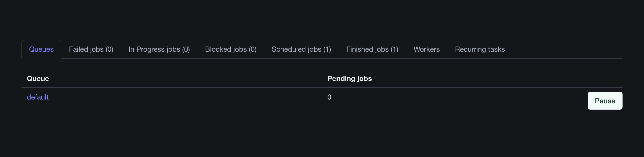
Task: See jobs currently in progress
Action: tap(159, 49)
